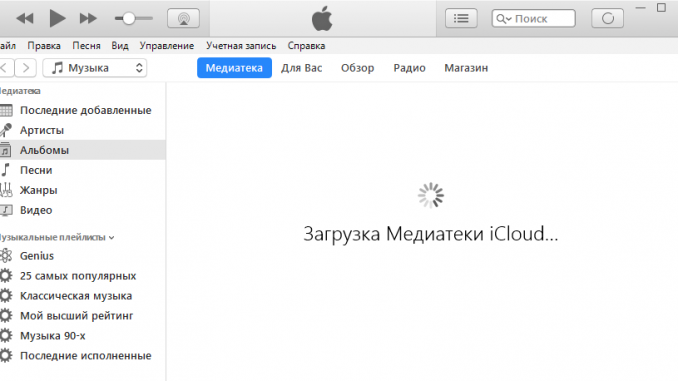Switch to the Медиатека tab
The height and width of the screenshot is (381, 678).
pos(234,68)
